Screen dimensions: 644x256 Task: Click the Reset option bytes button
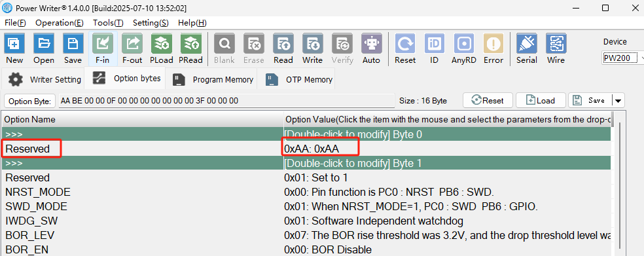point(488,100)
